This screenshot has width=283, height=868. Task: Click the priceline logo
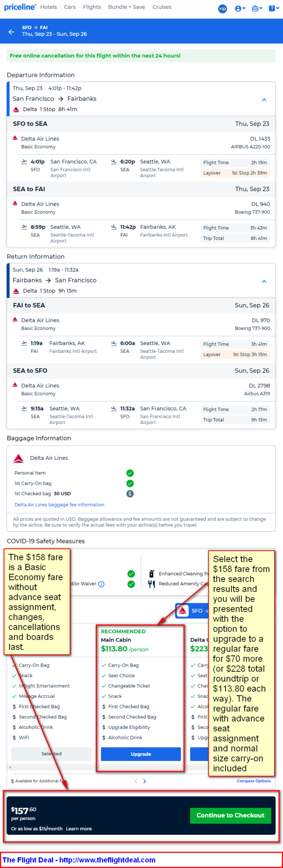20,7
